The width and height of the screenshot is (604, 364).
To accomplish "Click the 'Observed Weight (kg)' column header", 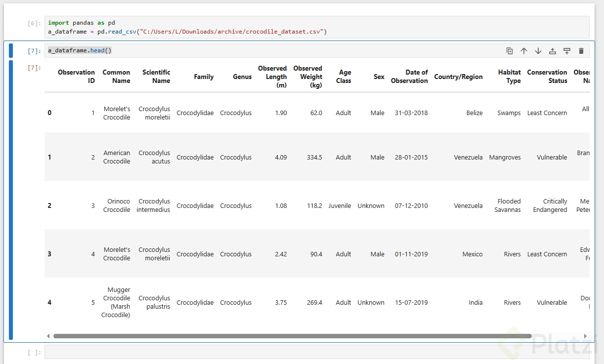I will tap(307, 77).
